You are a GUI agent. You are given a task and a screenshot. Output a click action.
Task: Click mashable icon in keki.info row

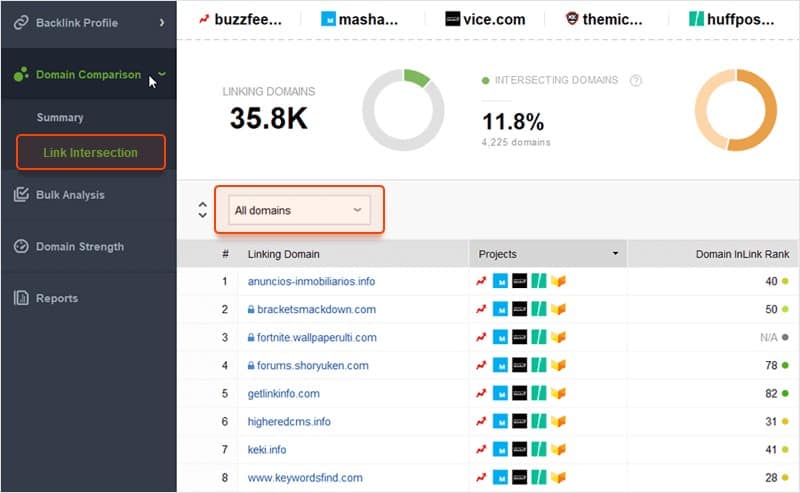tap(500, 450)
